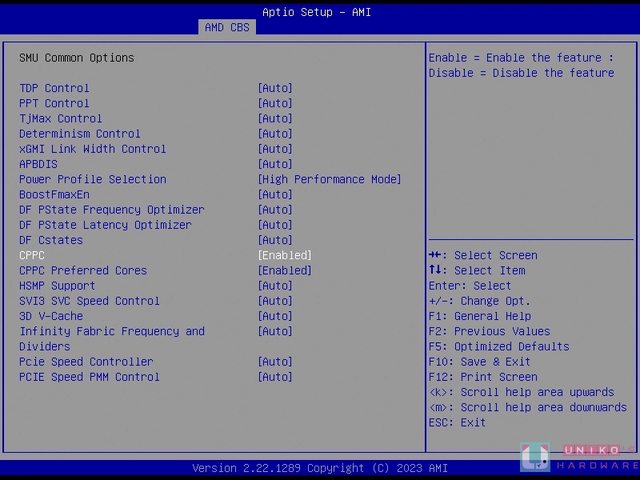640x480 pixels.
Task: Change the TjMax Control setting value
Action: click(x=275, y=118)
